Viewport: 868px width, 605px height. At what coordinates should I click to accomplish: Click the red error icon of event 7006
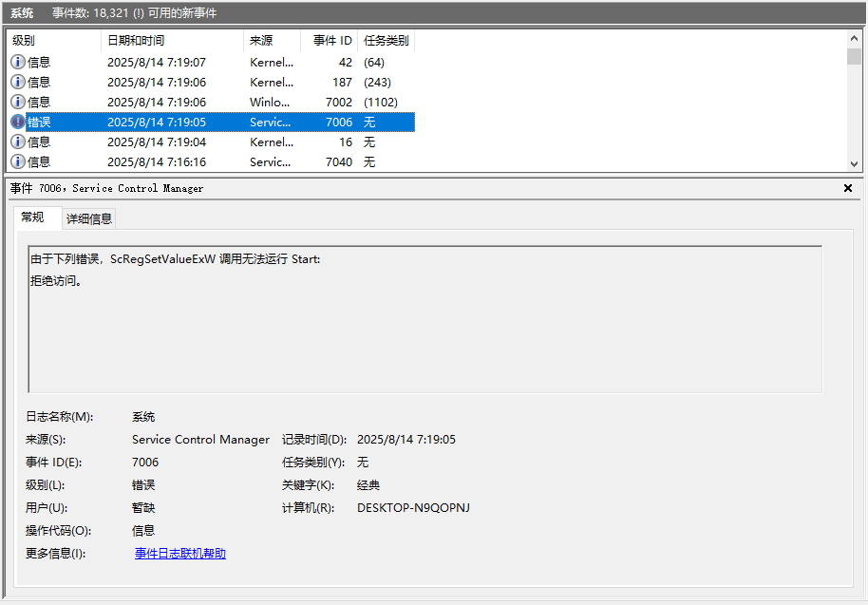tap(18, 122)
